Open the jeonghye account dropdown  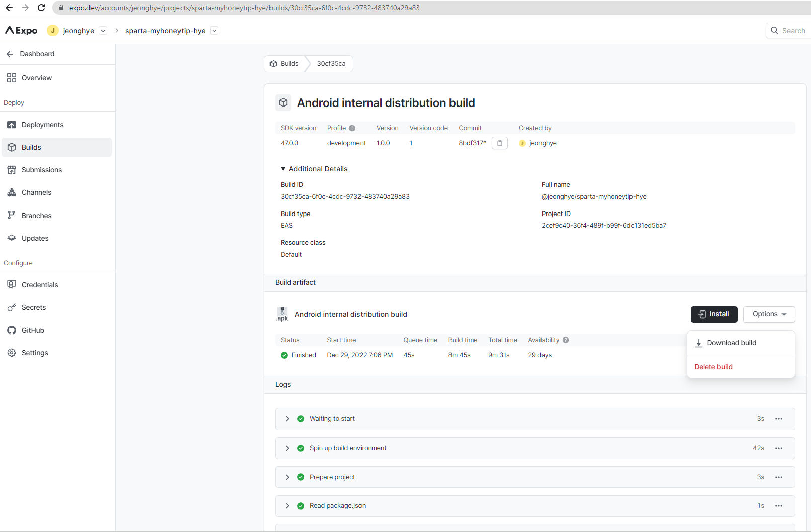(x=103, y=31)
